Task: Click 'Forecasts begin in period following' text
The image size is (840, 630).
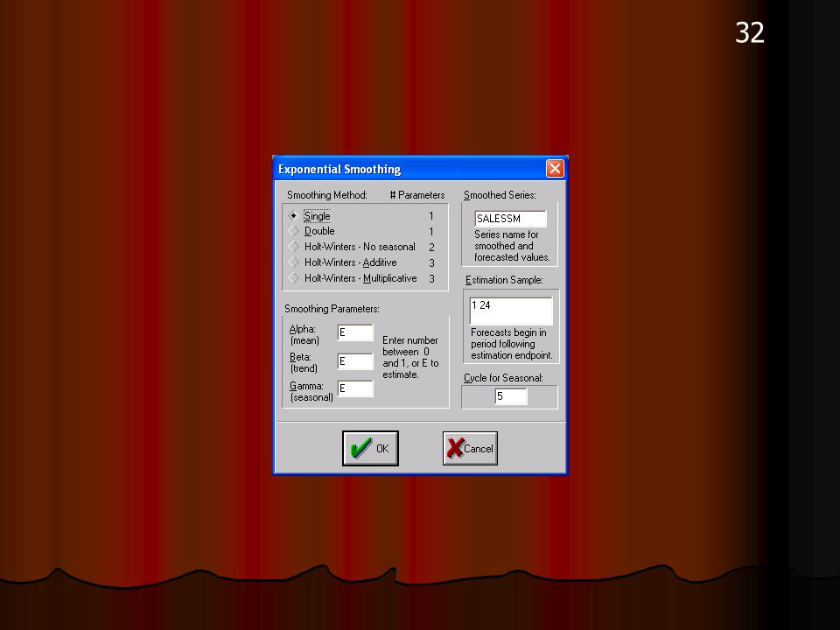Action: tap(511, 344)
